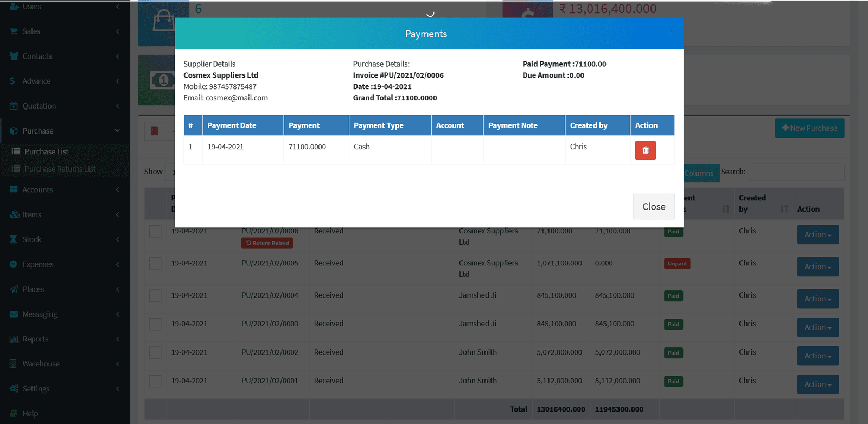Tick checkbox for purchase PU/2021/02/0005
The width and height of the screenshot is (868, 424).
coord(155,264)
